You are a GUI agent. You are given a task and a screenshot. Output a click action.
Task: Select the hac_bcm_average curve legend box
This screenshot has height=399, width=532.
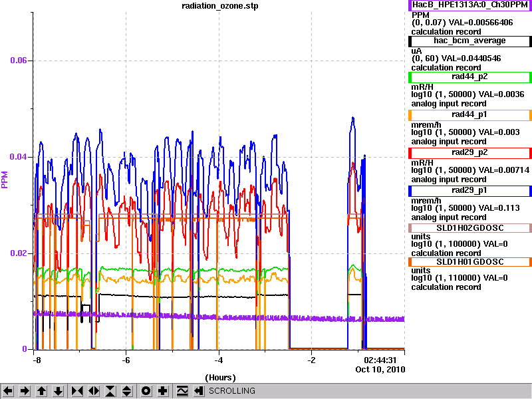point(470,41)
